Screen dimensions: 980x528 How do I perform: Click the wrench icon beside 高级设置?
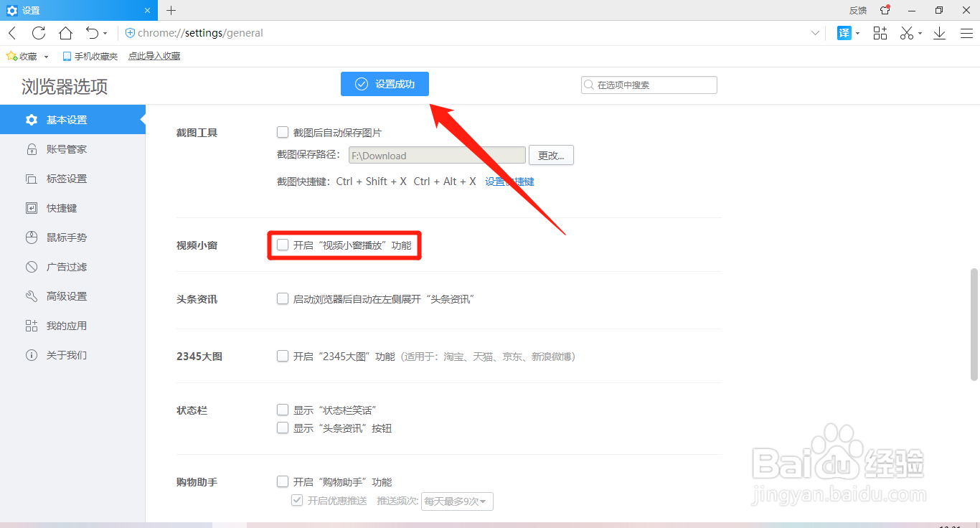point(31,296)
